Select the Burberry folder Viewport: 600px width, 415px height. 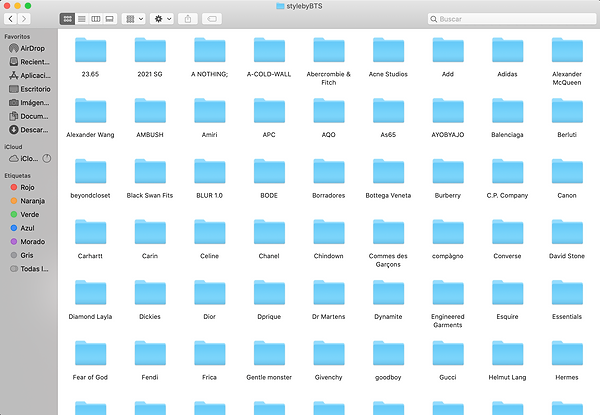point(448,171)
